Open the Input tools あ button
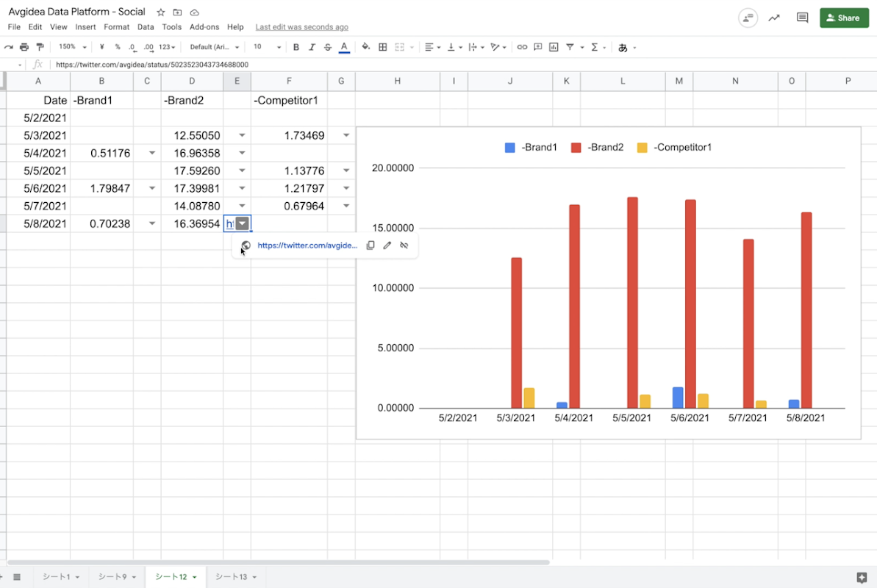This screenshot has height=588, width=877. coord(623,48)
